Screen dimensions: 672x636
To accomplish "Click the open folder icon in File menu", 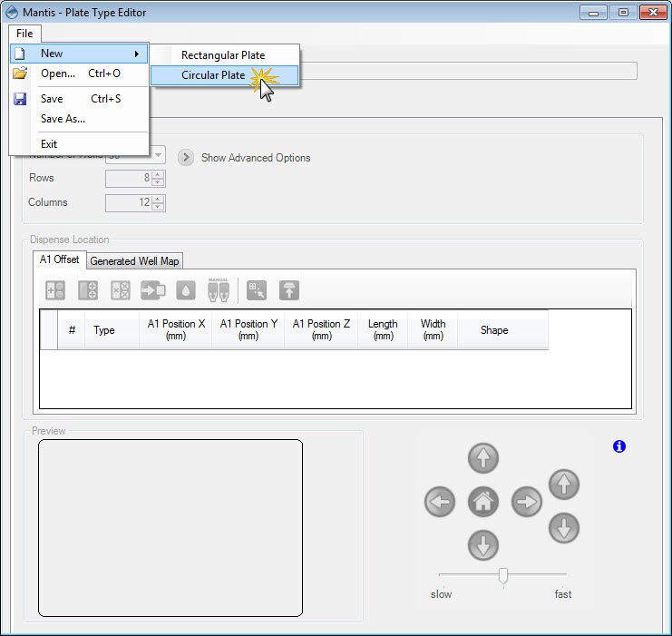I will coord(20,73).
